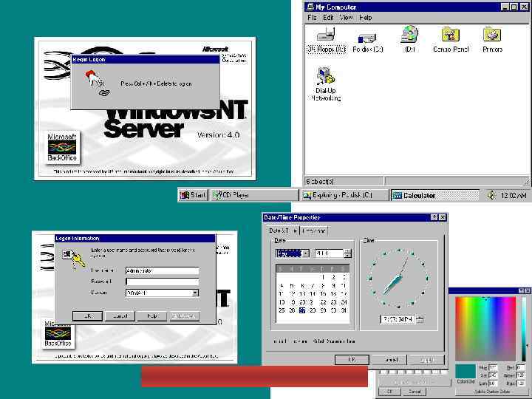Switch to the Time Zone tab
Screen dimensions: 532x399
(315, 231)
